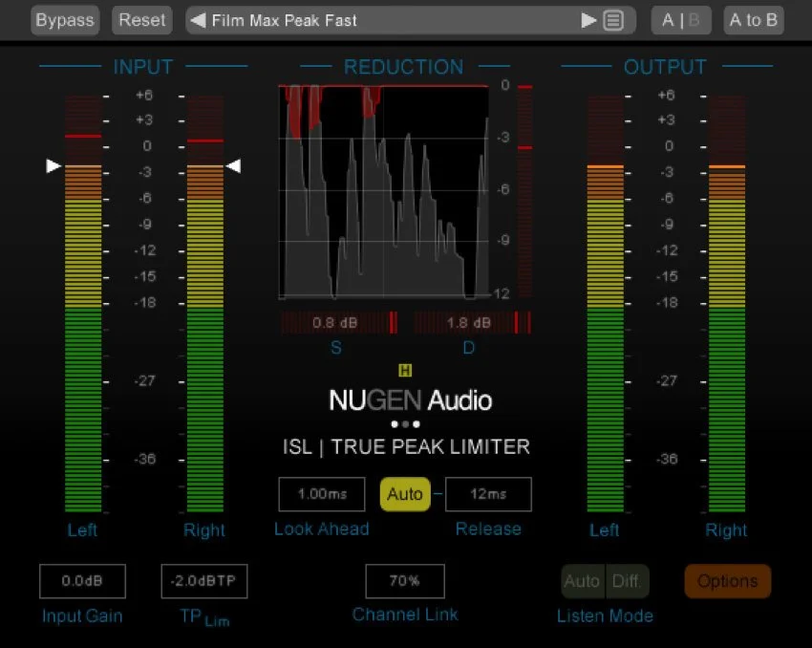Screen dimensions: 812x648
Task: Edit the 0.0dB Input Gain field
Action: [x=82, y=581]
